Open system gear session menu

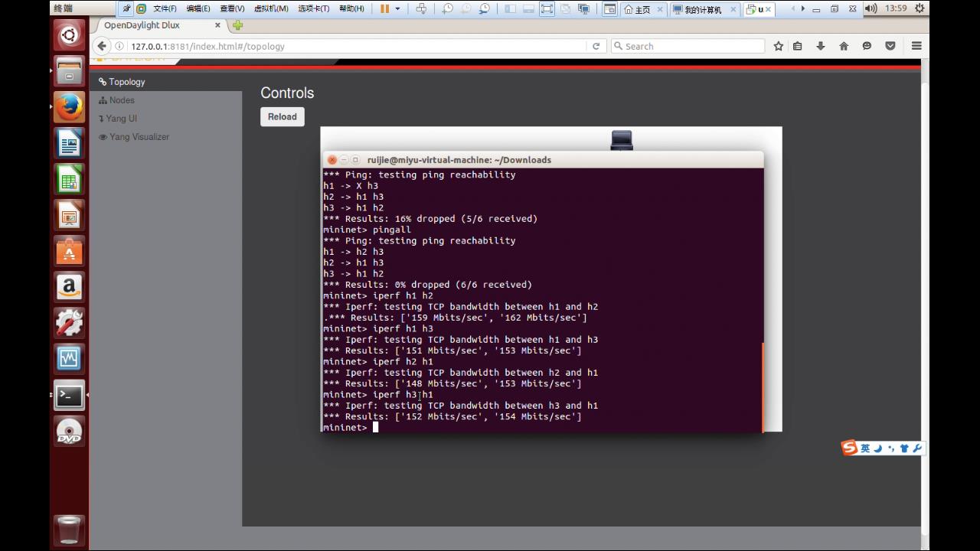[x=918, y=8]
